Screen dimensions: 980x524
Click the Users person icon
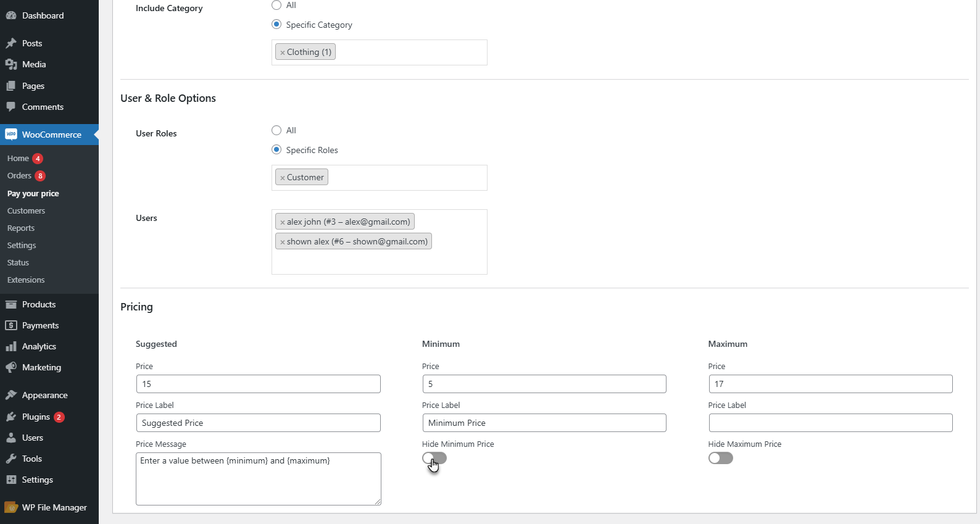(x=11, y=438)
